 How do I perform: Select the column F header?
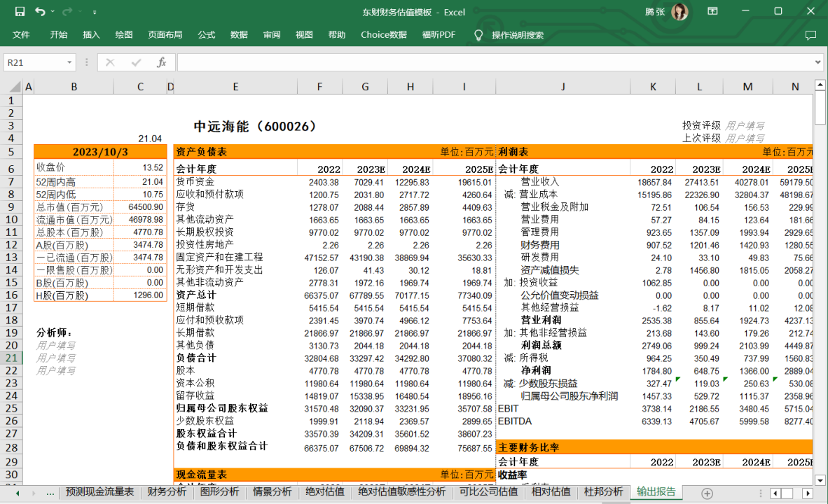click(319, 87)
